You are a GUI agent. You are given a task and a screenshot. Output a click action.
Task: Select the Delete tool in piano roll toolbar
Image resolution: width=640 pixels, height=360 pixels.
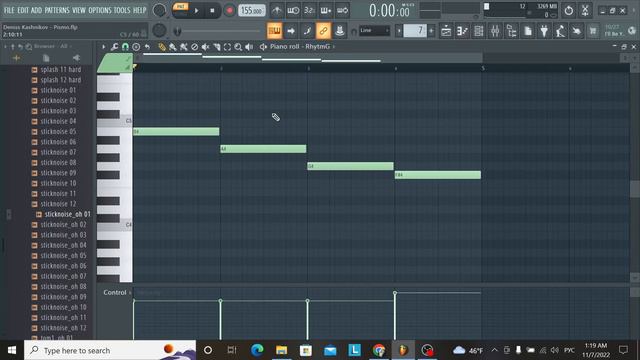click(x=195, y=47)
